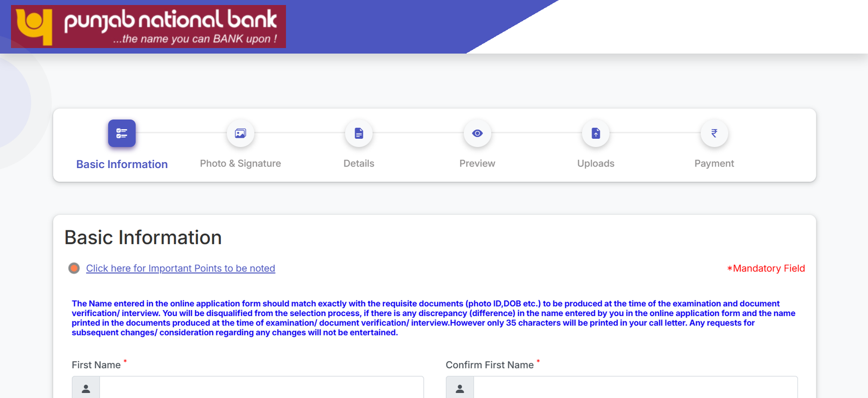Click the red Mandatory Field notice text
Image resolution: width=868 pixels, height=398 pixels.
point(766,268)
